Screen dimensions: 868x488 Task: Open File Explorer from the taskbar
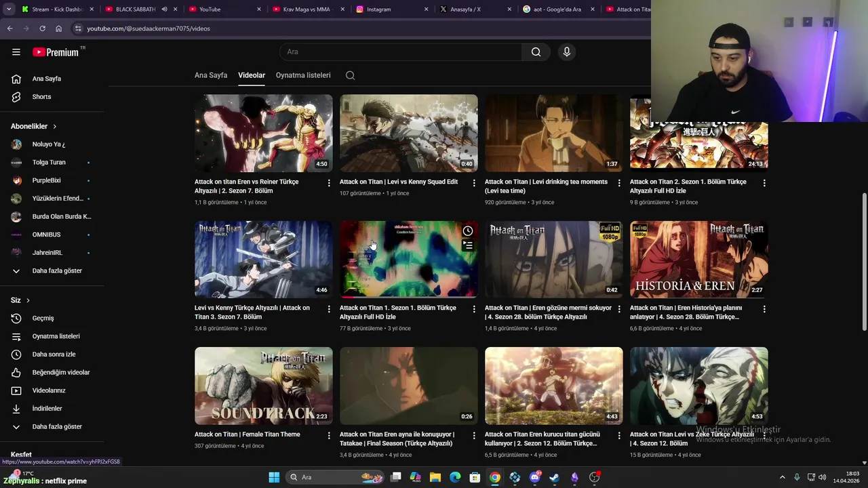point(435,477)
